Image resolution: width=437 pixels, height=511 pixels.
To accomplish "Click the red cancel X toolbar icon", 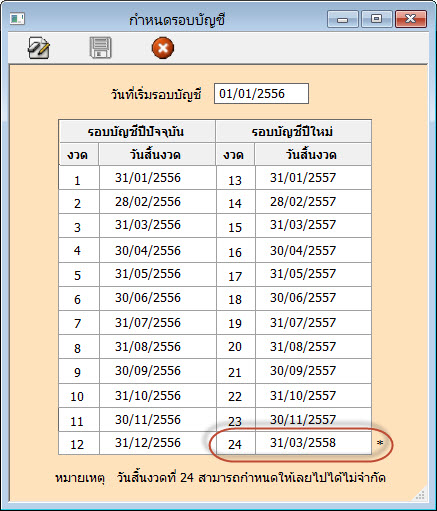I will [x=163, y=48].
